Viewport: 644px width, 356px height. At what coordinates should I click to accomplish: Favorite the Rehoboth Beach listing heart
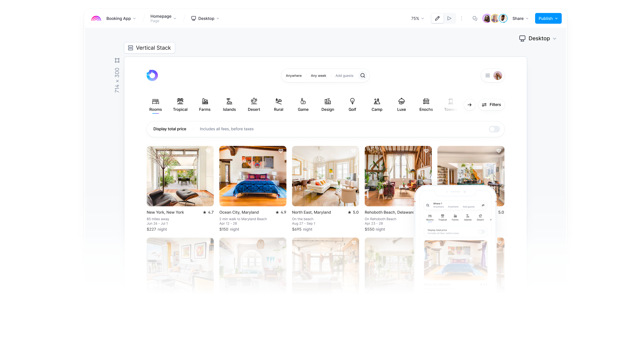coord(426,151)
